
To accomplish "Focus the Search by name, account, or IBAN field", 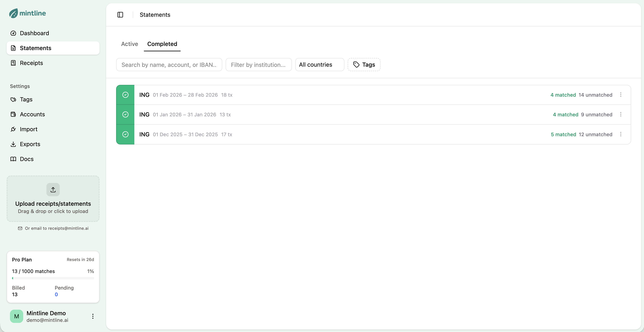I will [x=169, y=65].
